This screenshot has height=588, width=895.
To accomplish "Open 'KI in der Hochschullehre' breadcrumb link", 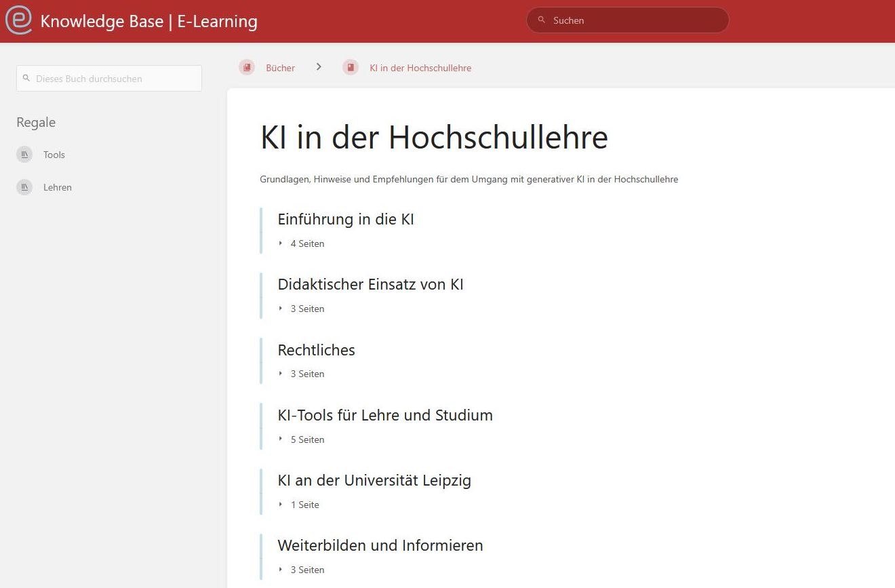I will tap(420, 68).
